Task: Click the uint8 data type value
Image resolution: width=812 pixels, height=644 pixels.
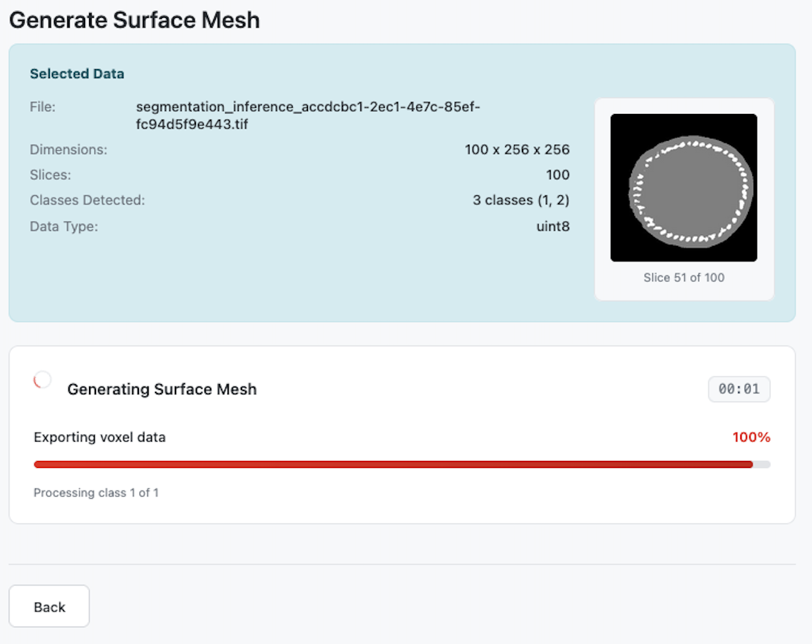Action: point(553,226)
